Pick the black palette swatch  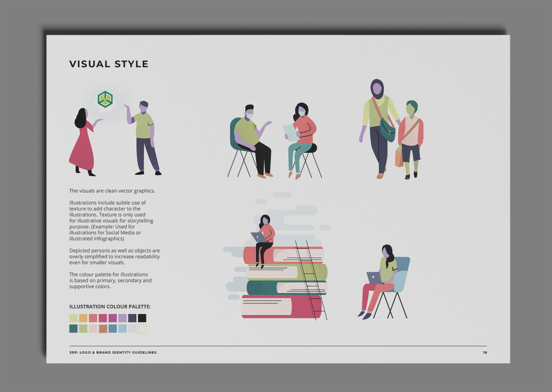(x=142, y=318)
